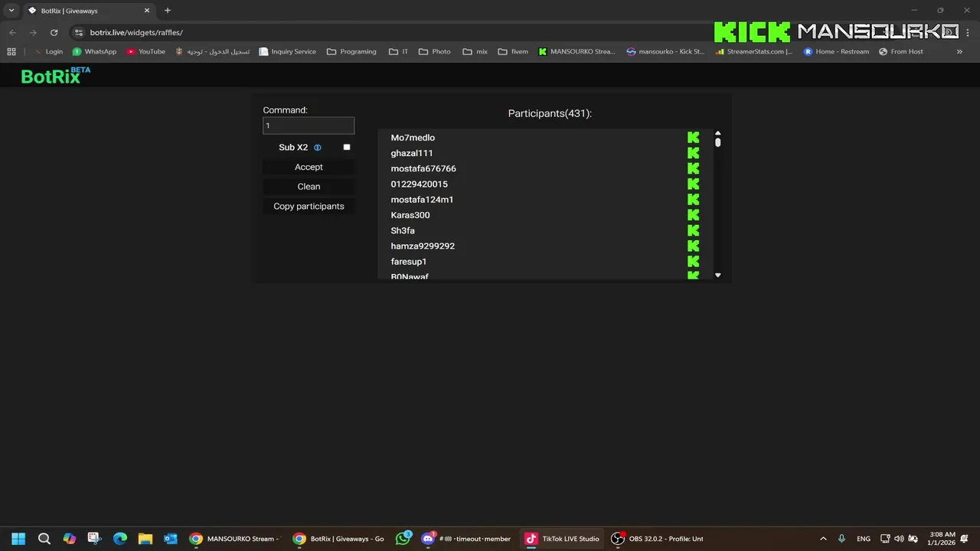Screen dimensions: 980x551
Task: Open the taskbar clock showing 3:08 AM
Action: tap(942, 539)
